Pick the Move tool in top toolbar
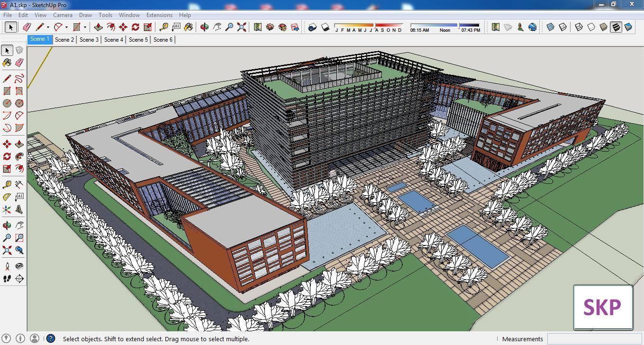644x345 pixels. 123,27
